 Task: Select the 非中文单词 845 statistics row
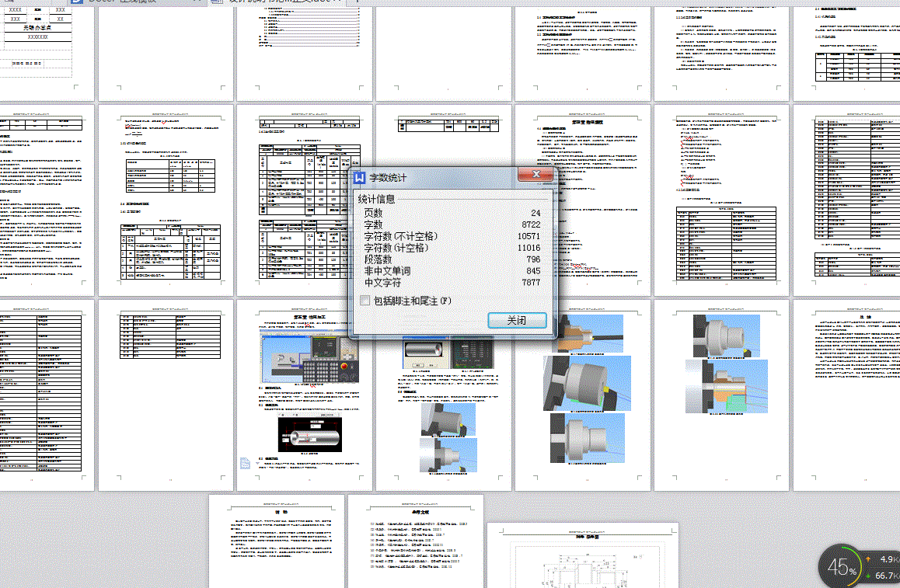452,271
